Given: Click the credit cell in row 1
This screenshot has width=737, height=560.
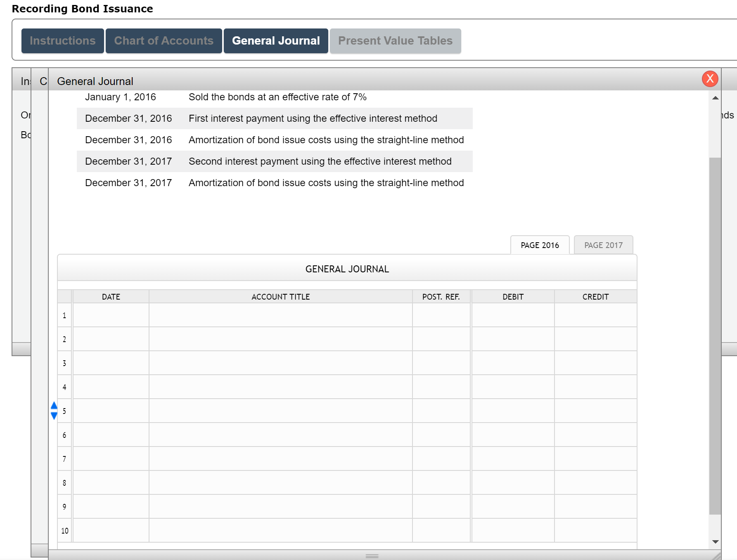Looking at the screenshot, I should (596, 315).
